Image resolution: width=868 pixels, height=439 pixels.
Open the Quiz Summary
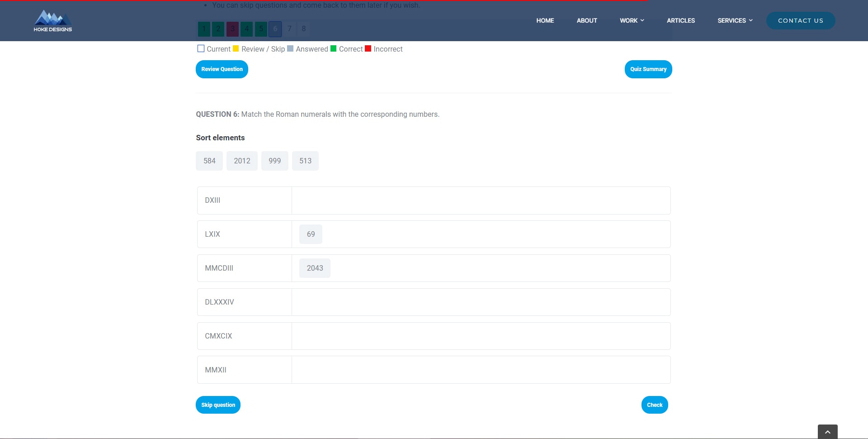[648, 69]
